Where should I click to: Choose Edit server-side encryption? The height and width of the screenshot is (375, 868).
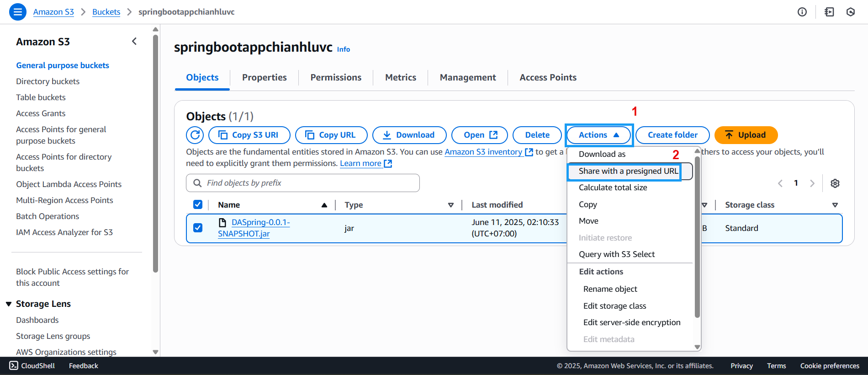click(630, 322)
